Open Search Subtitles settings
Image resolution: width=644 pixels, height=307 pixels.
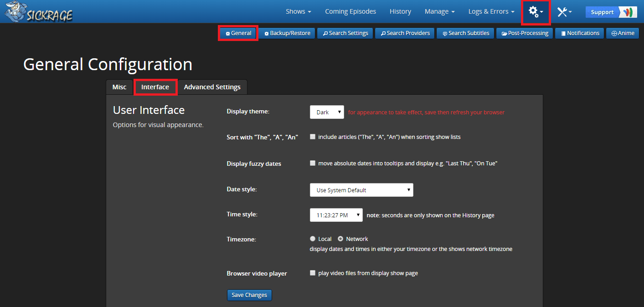tap(465, 33)
